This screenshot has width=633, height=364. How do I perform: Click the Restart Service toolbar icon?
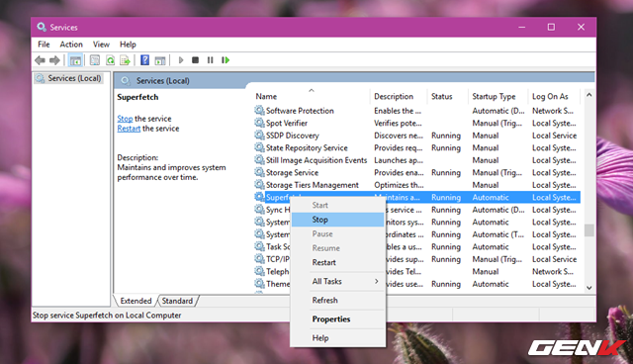(x=226, y=60)
